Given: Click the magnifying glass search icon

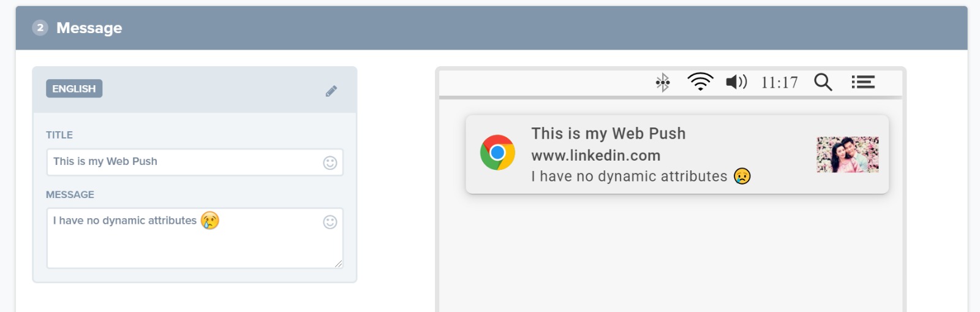Looking at the screenshot, I should point(823,82).
